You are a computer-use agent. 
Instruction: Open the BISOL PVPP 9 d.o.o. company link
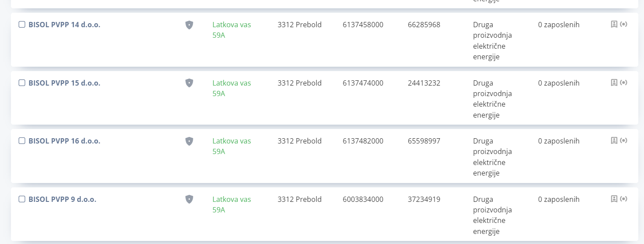point(62,199)
